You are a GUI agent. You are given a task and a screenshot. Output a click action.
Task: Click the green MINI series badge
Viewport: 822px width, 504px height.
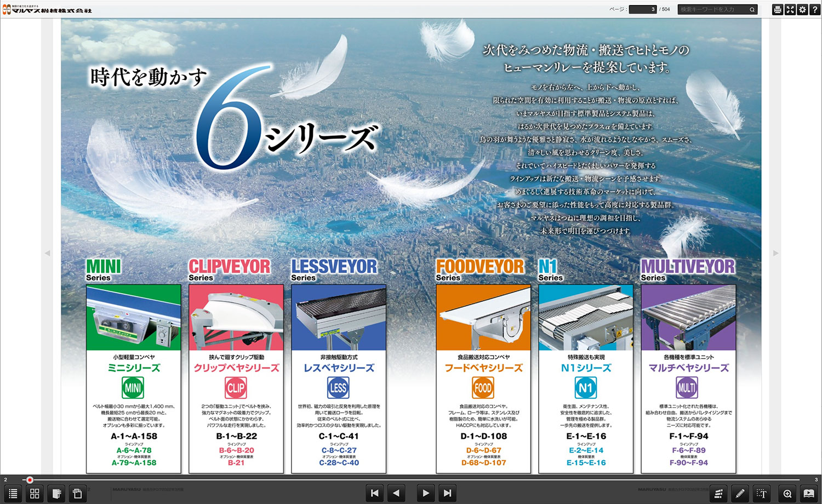pyautogui.click(x=133, y=388)
